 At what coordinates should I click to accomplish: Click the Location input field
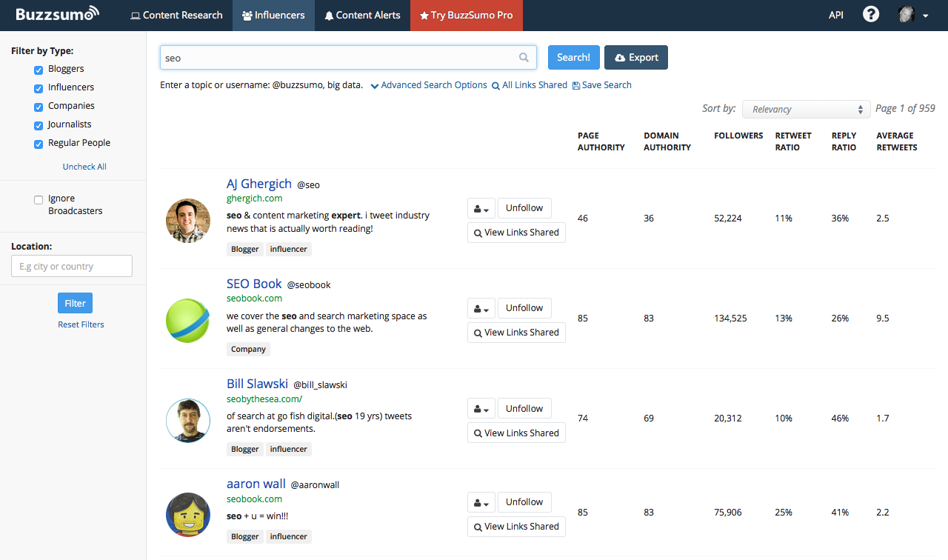coord(72,266)
